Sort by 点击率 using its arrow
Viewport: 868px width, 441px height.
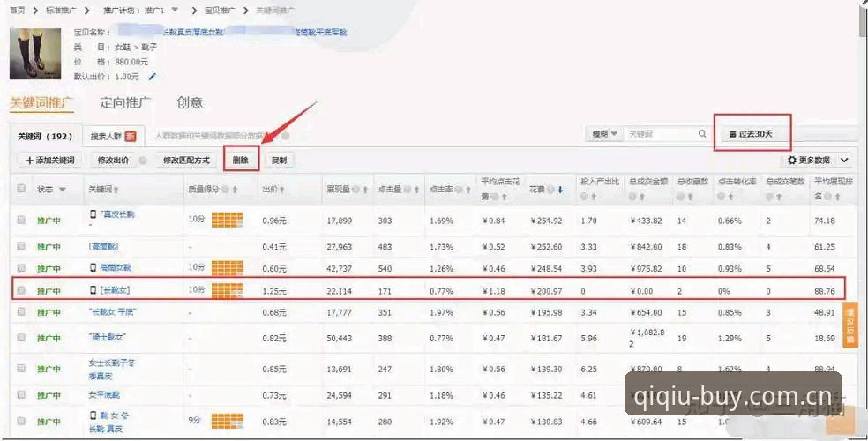coord(468,190)
